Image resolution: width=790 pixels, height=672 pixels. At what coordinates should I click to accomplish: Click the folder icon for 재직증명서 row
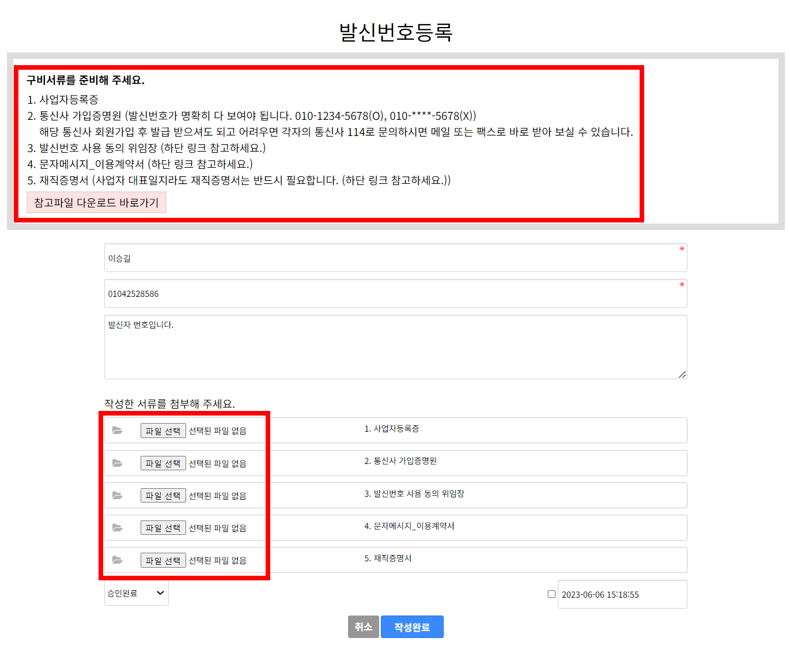tap(118, 560)
